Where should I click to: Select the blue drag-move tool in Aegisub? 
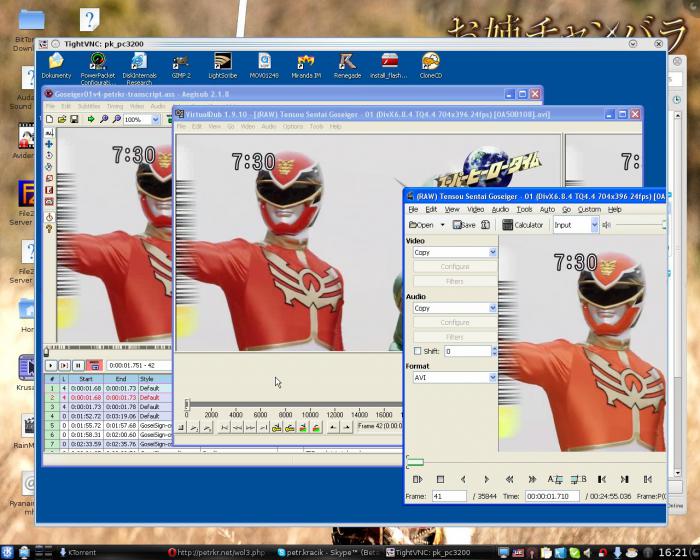(49, 144)
